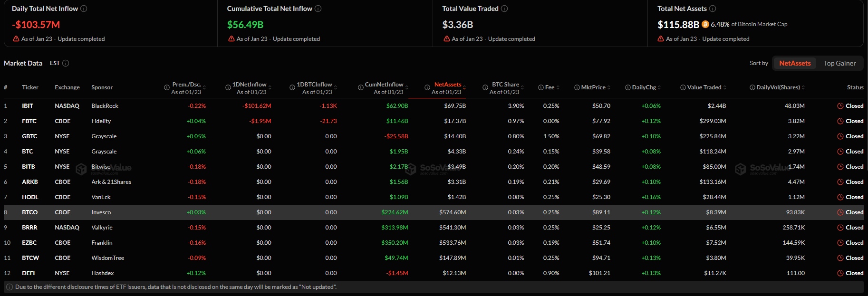Click info icon beside Total Net Assets

(x=713, y=9)
